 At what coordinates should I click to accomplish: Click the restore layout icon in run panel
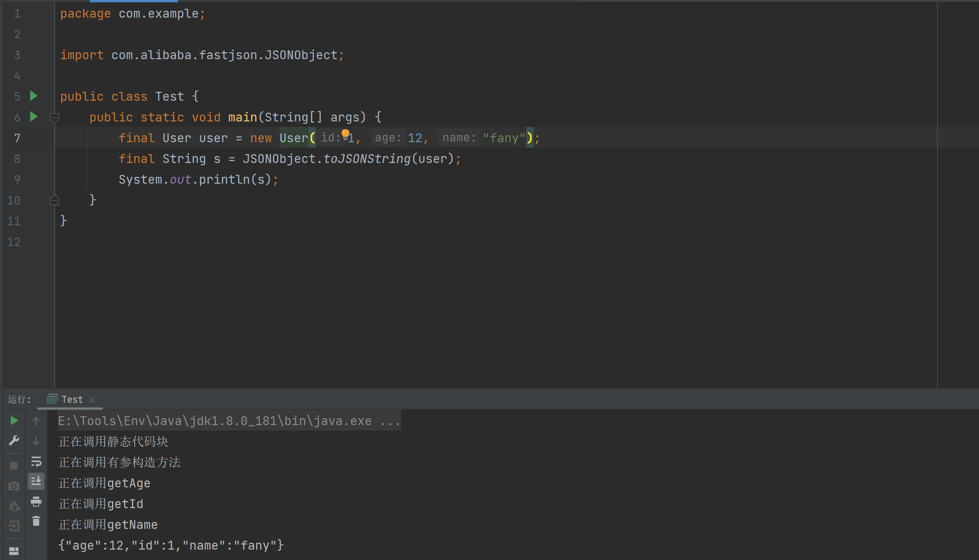point(14,551)
